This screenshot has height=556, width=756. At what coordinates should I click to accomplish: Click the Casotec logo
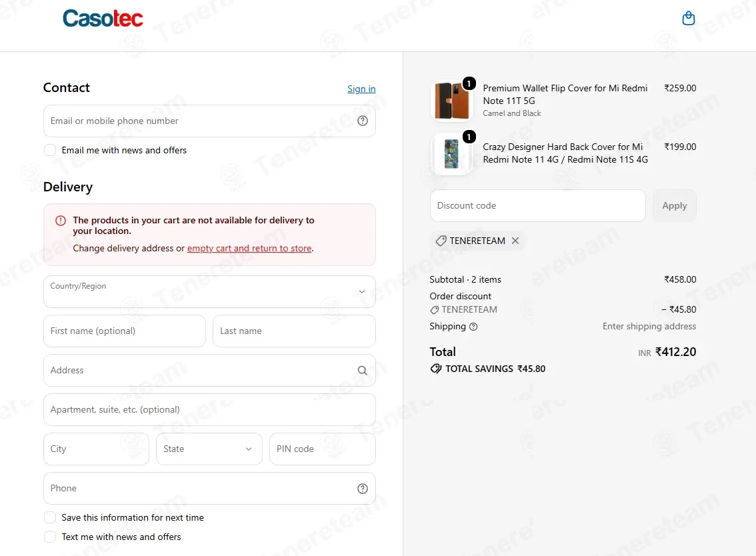coord(103,18)
